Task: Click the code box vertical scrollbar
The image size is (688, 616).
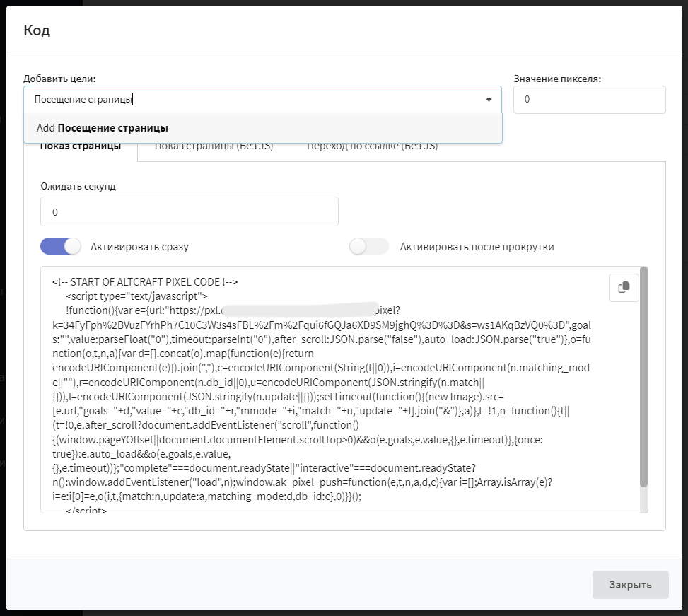Action: click(643, 378)
